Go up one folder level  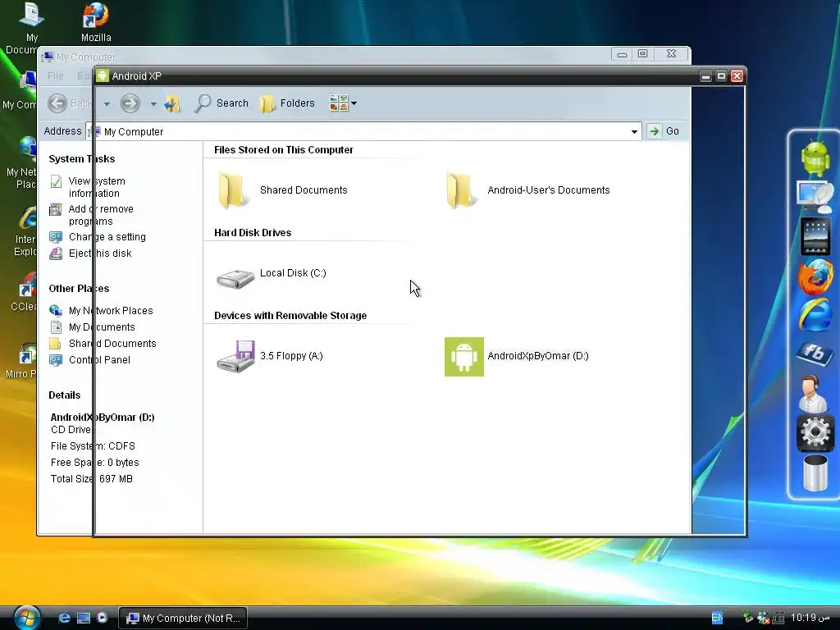[x=172, y=103]
